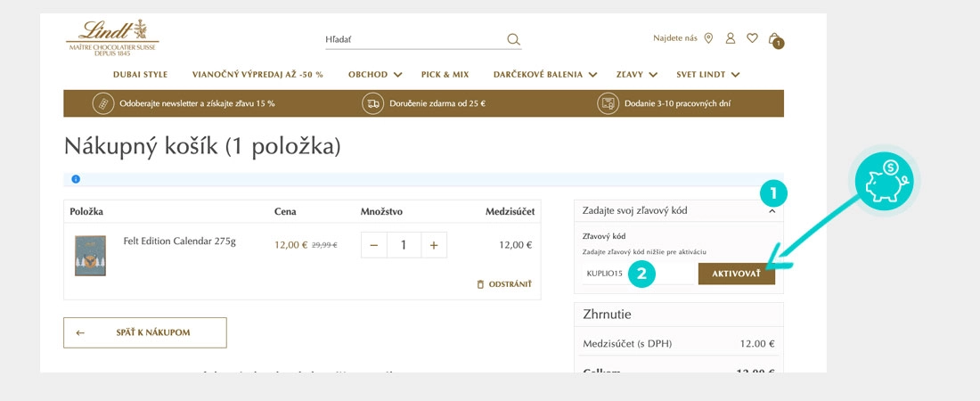The image size is (980, 401).
Task: Decrease quantity with minus button
Action: tap(373, 245)
